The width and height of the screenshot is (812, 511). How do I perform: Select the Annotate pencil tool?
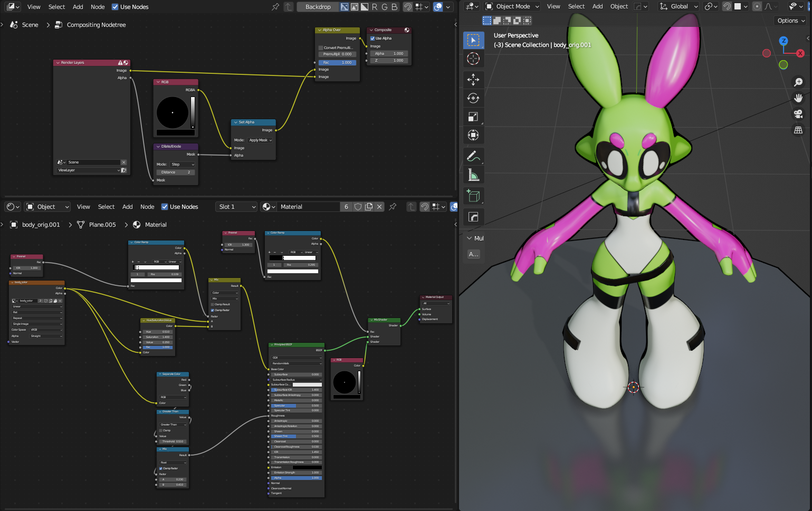pyautogui.click(x=473, y=156)
